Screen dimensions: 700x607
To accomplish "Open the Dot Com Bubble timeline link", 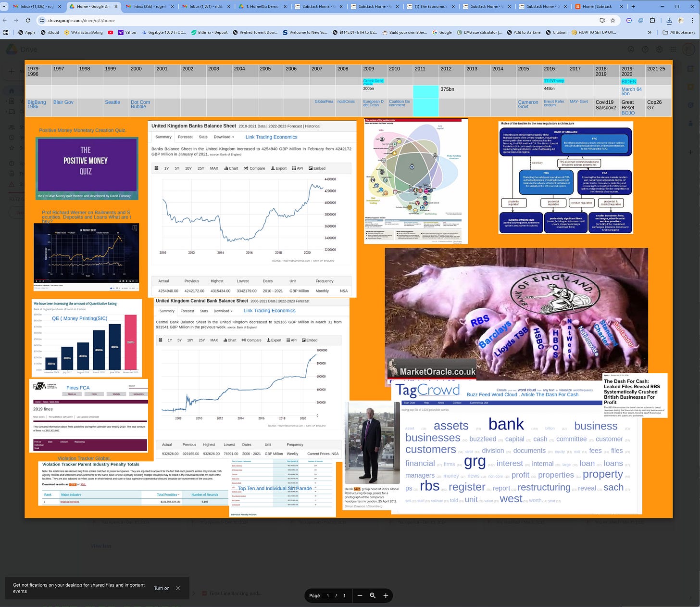I will point(140,104).
